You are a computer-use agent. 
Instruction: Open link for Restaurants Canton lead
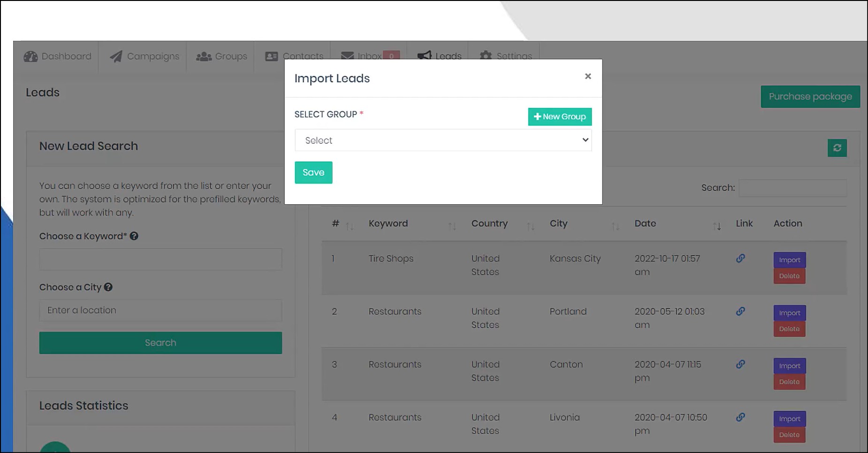coord(740,364)
